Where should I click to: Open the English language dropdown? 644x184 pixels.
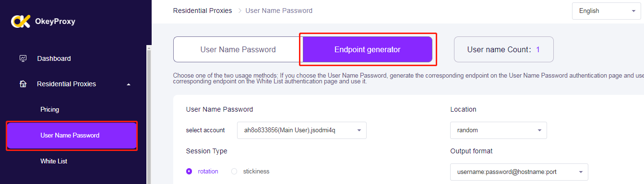pyautogui.click(x=607, y=11)
